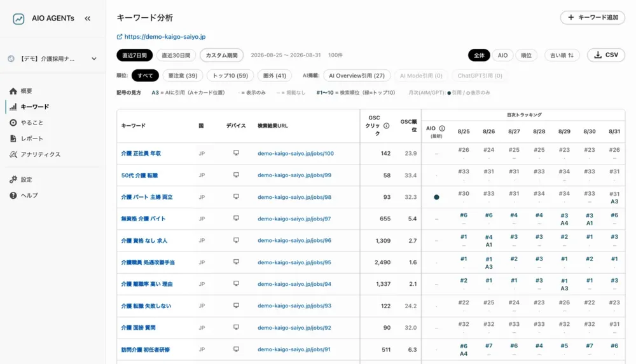Filter by ChatGPT引用 (0)

click(x=480, y=76)
